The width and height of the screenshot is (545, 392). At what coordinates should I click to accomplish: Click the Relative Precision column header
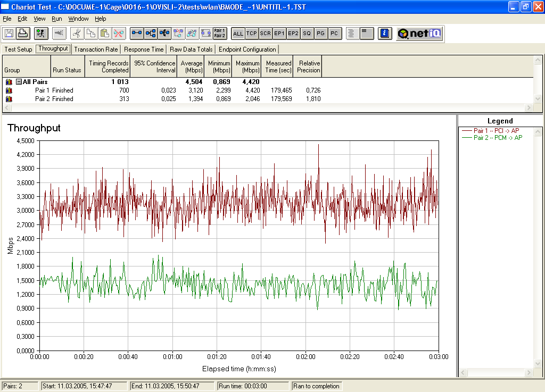pos(308,66)
